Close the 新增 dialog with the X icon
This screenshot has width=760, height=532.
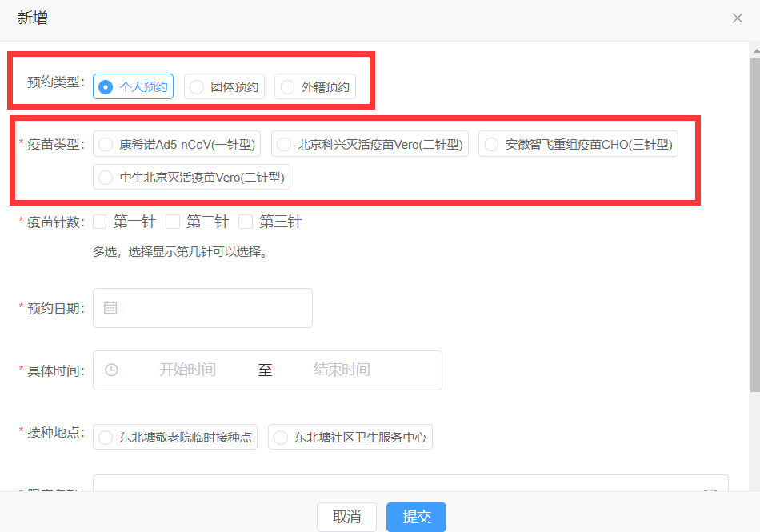click(738, 18)
